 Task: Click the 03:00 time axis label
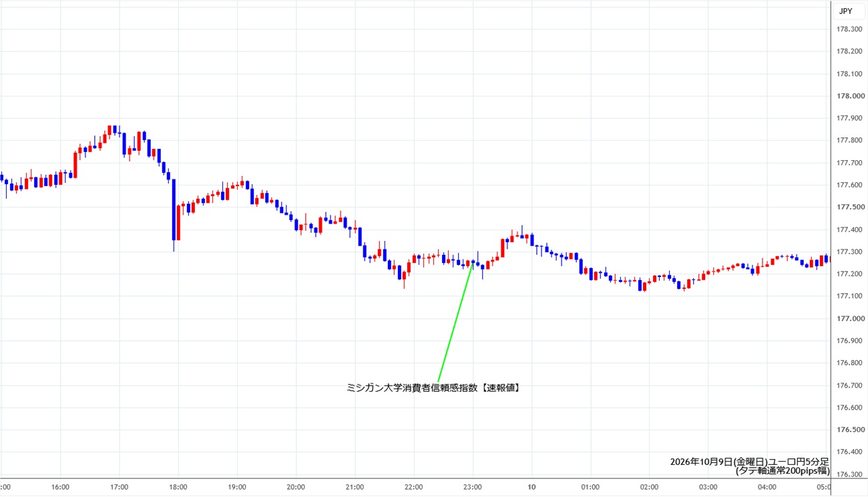click(708, 487)
